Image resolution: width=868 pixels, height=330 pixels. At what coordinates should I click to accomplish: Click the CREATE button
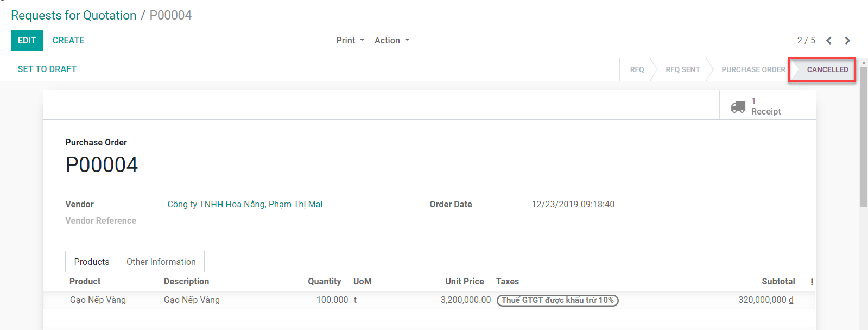point(68,41)
